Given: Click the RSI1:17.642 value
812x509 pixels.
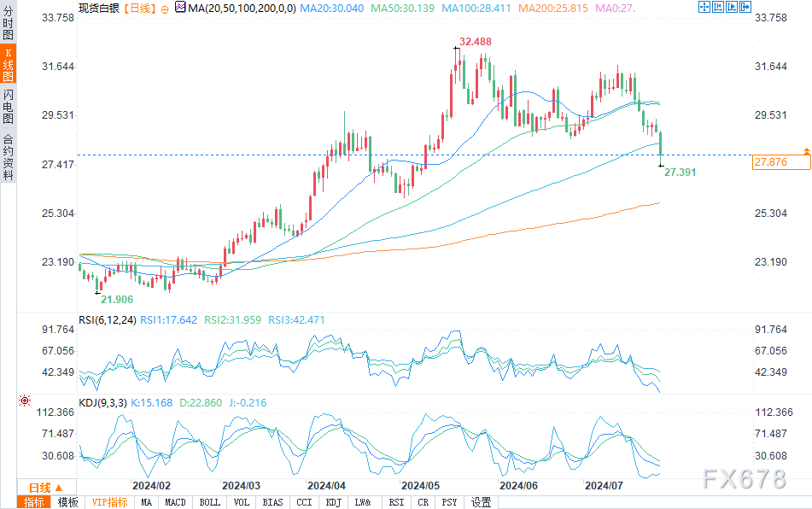Looking at the screenshot, I should click(x=169, y=320).
